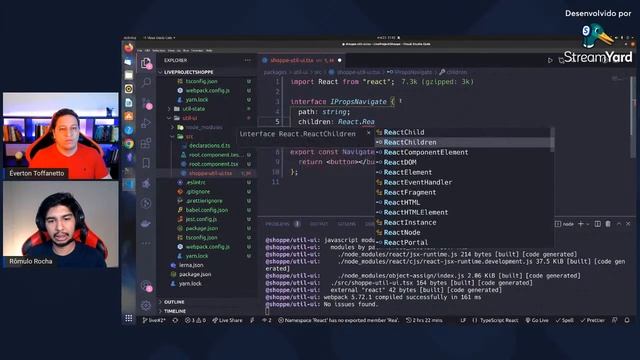640x360 pixels.
Task: Show additional views via activity bar ellipsis
Action: [146, 243]
